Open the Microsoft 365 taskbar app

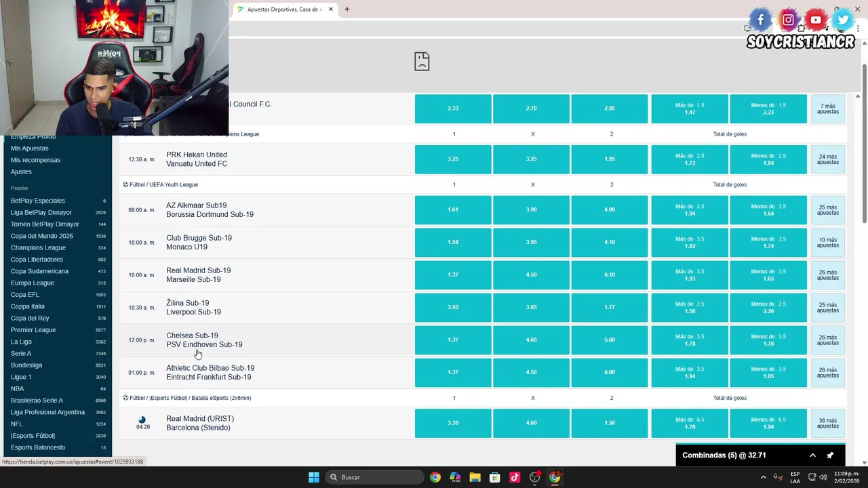455,477
